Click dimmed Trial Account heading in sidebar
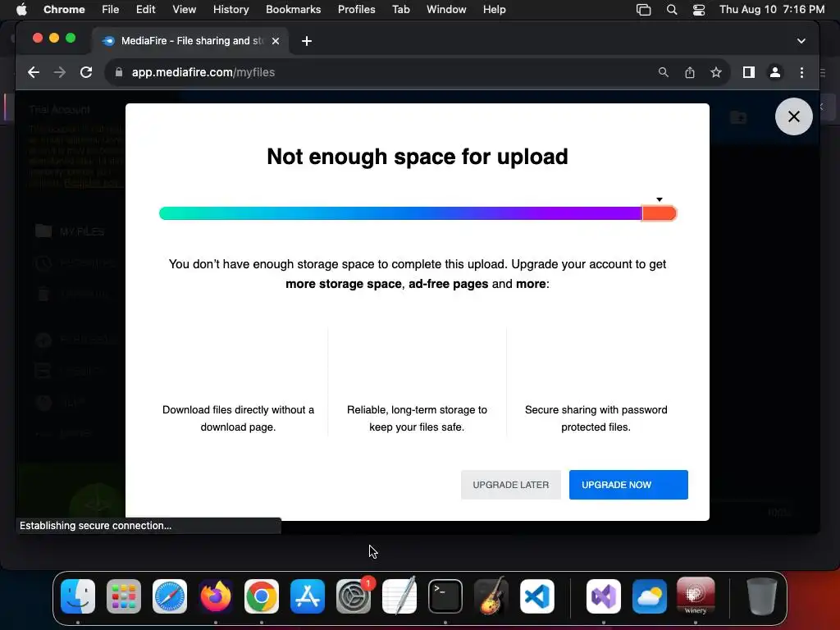Viewport: 840px width, 630px height. click(59, 109)
